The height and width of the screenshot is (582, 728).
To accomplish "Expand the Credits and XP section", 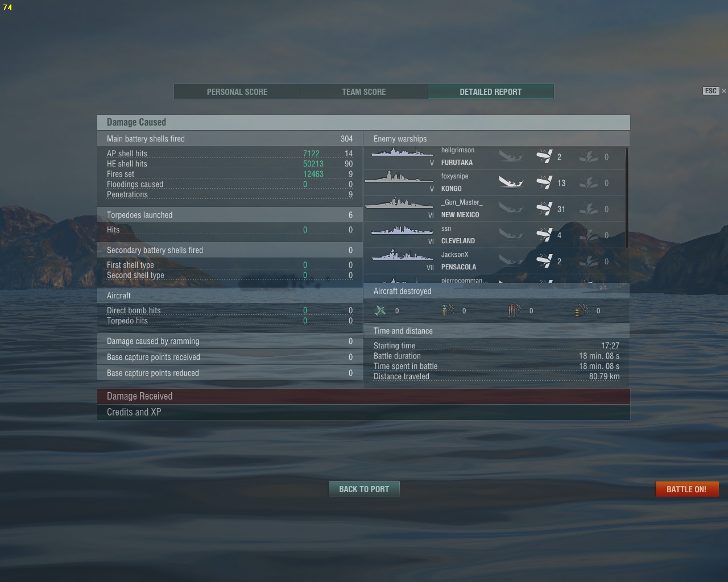I will point(363,412).
